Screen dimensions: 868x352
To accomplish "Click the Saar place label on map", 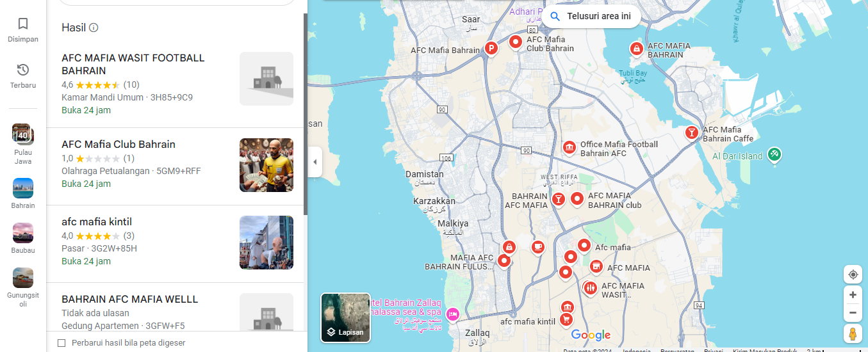I will coord(471,24).
